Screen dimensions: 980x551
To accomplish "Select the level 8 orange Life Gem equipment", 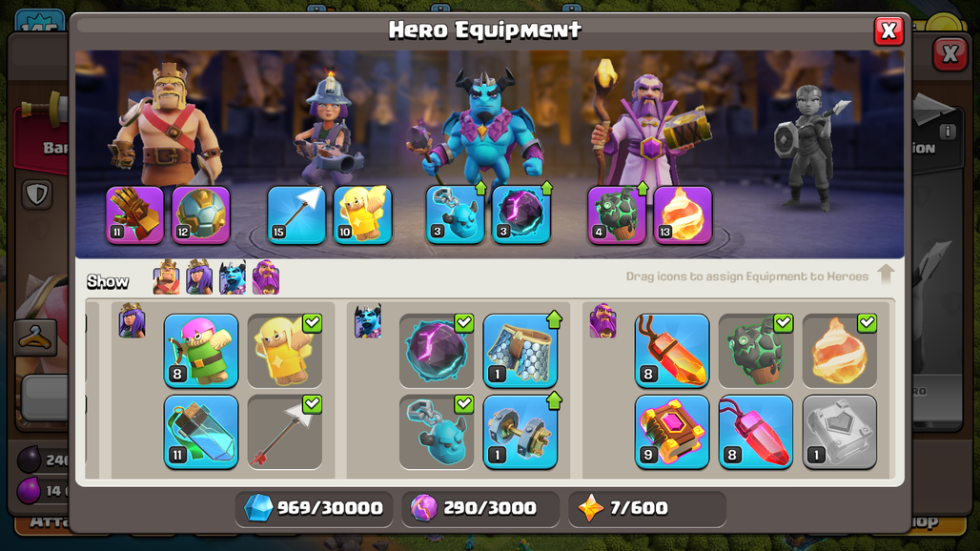I will point(672,351).
